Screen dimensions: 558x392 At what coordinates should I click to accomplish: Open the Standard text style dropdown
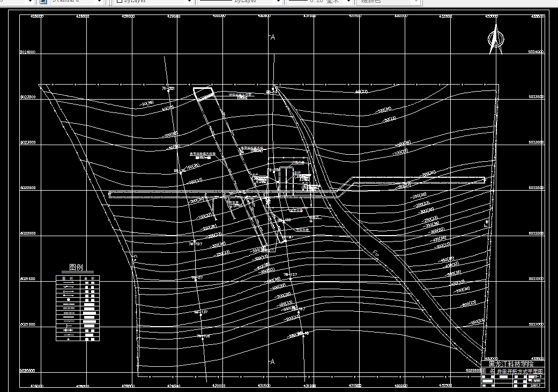pos(77,2)
